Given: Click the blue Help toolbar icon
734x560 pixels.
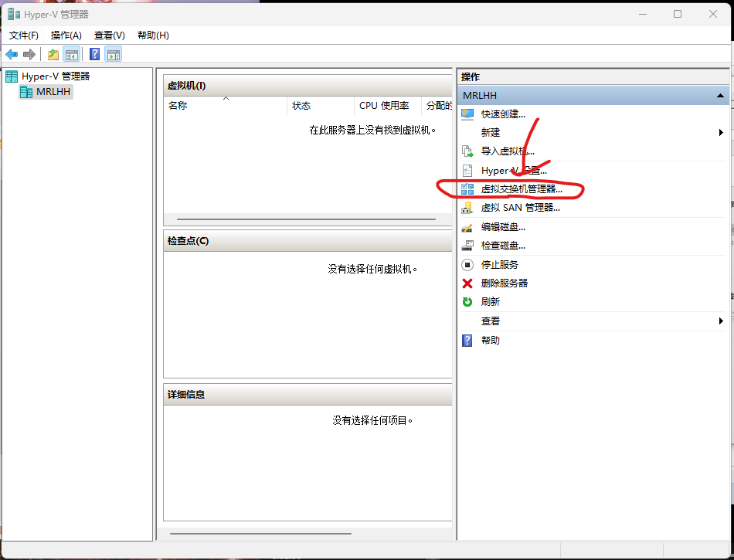Looking at the screenshot, I should click(x=94, y=55).
